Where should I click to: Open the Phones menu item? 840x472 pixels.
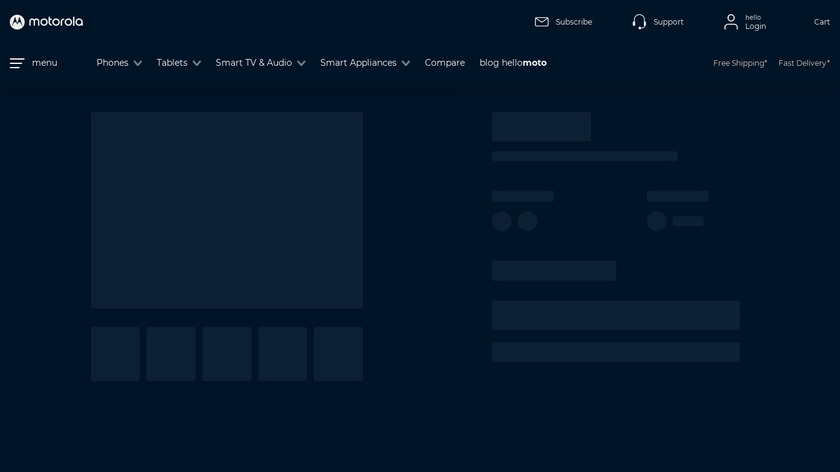[112, 63]
